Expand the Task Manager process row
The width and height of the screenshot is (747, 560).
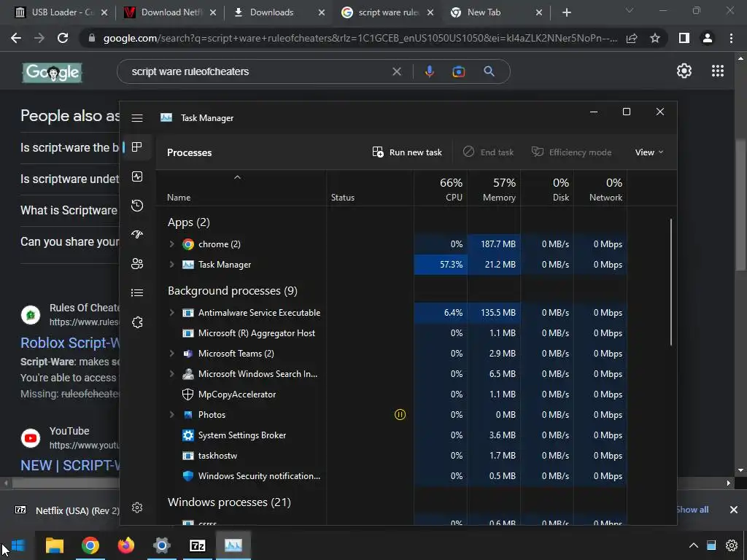coord(172,265)
